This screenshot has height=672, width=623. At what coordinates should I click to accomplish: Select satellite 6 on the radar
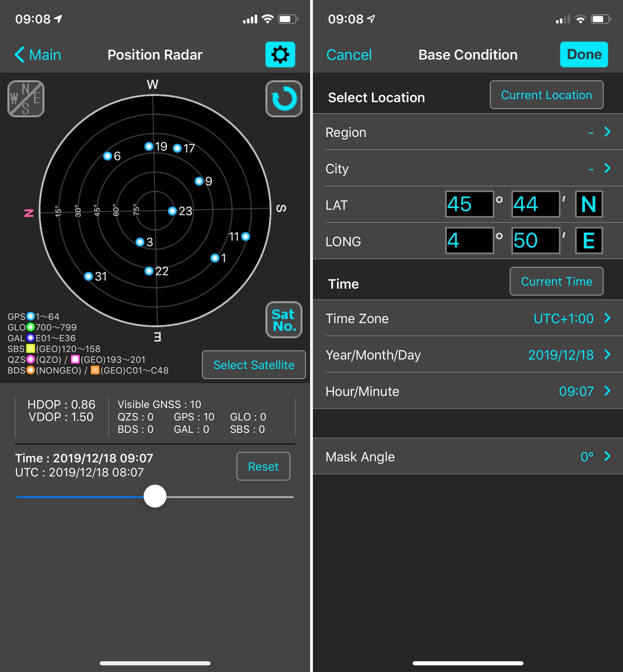pos(108,156)
